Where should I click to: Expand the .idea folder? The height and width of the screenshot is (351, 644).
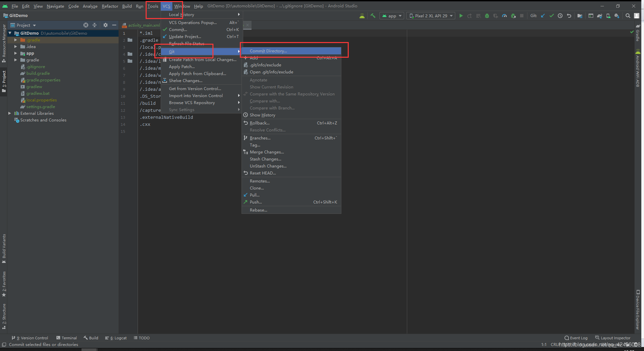click(15, 46)
